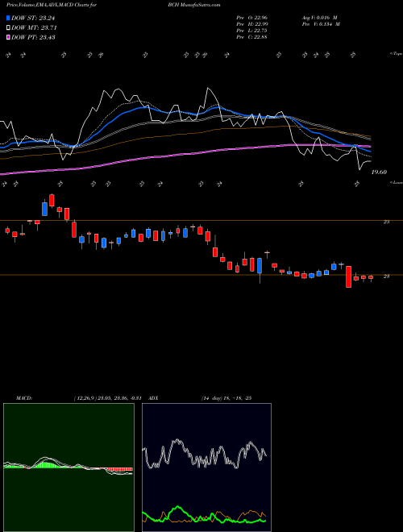The height and width of the screenshot is (532, 403).
Task: Click the 'BCH MunafaSutra.com' title text
Action: coord(193,5)
